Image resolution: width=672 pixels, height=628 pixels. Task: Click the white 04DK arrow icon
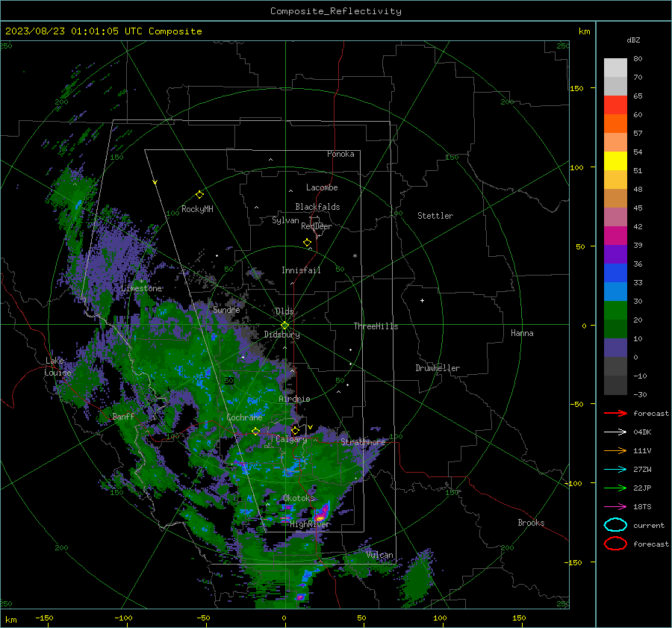click(615, 432)
